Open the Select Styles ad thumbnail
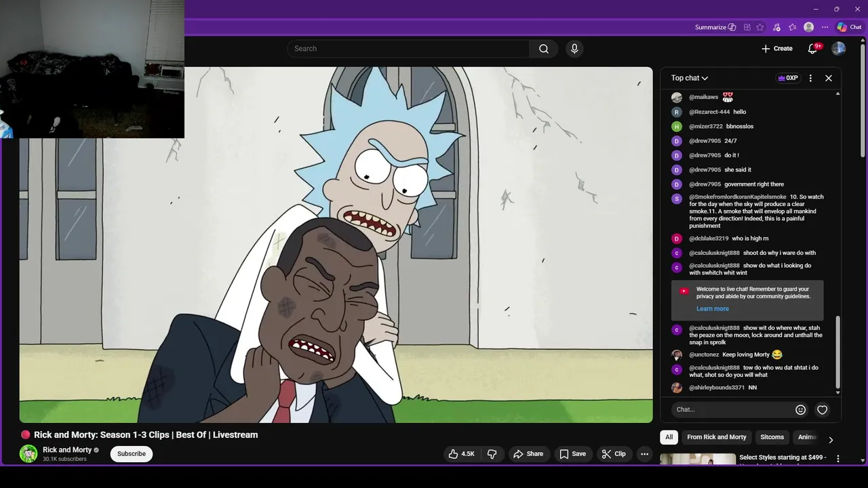 (x=698, y=459)
